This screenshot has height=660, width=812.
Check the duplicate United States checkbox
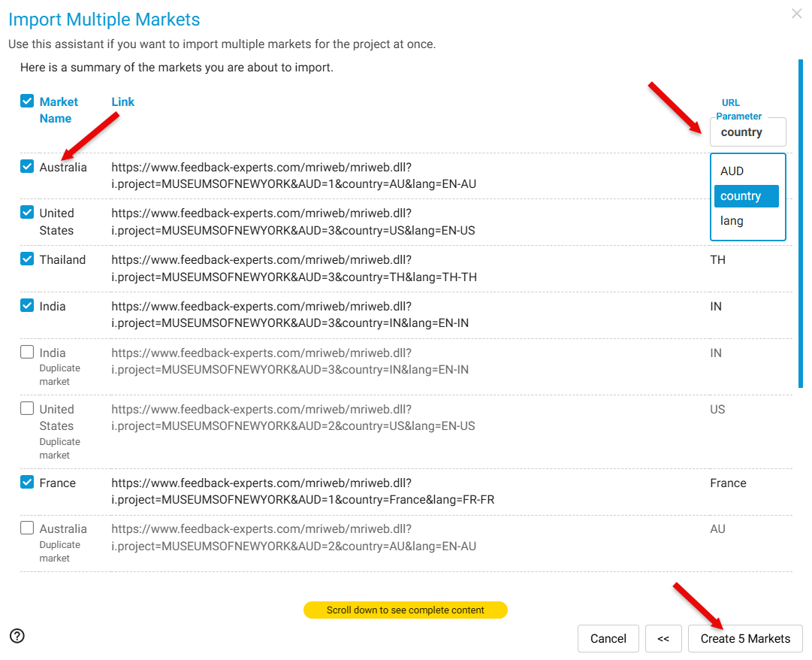(x=27, y=408)
